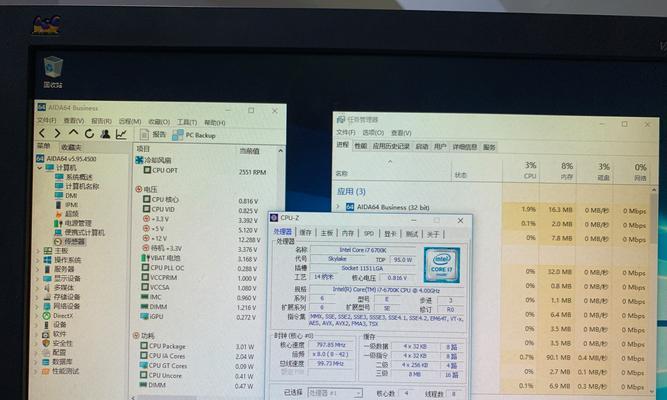Collapse the 计算机 tree node
This screenshot has height=400, width=667.
pyautogui.click(x=40, y=168)
